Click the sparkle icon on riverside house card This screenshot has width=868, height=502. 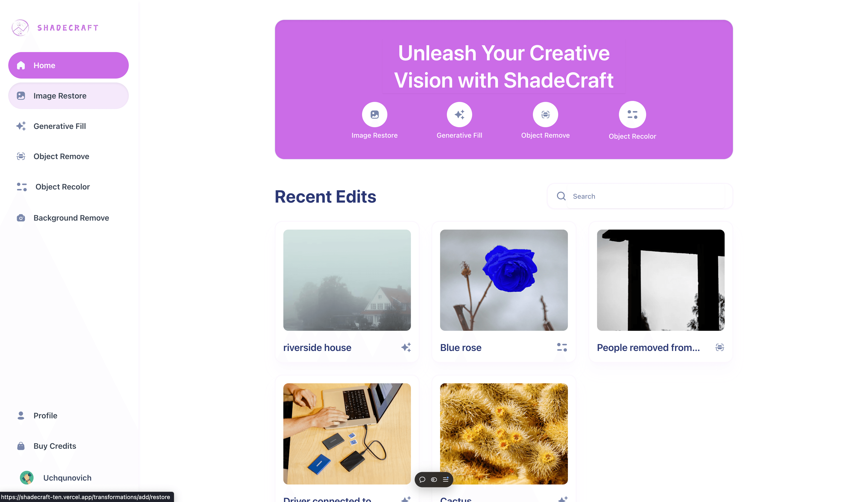(x=406, y=347)
